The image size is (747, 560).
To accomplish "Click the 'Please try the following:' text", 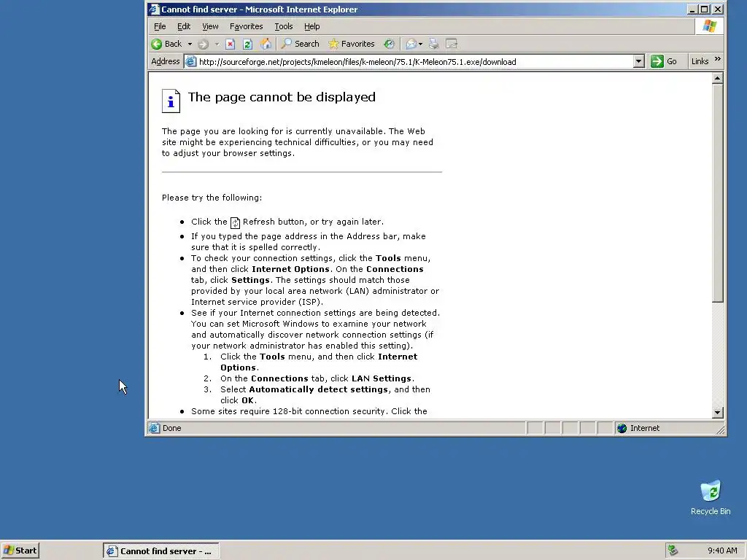I will (x=212, y=198).
